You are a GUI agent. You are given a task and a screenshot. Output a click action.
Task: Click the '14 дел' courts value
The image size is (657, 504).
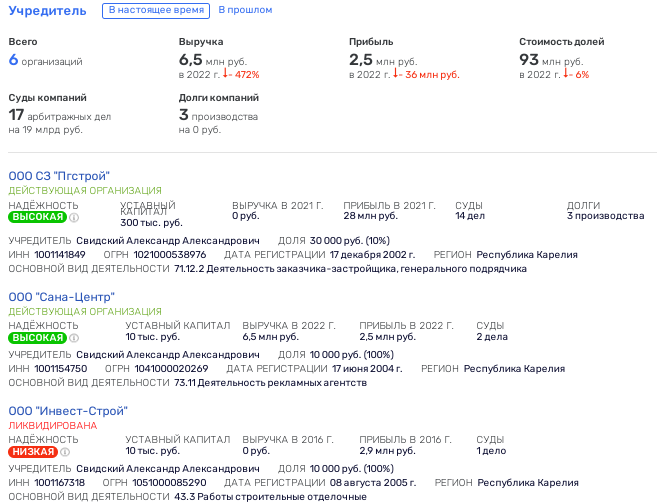(470, 216)
